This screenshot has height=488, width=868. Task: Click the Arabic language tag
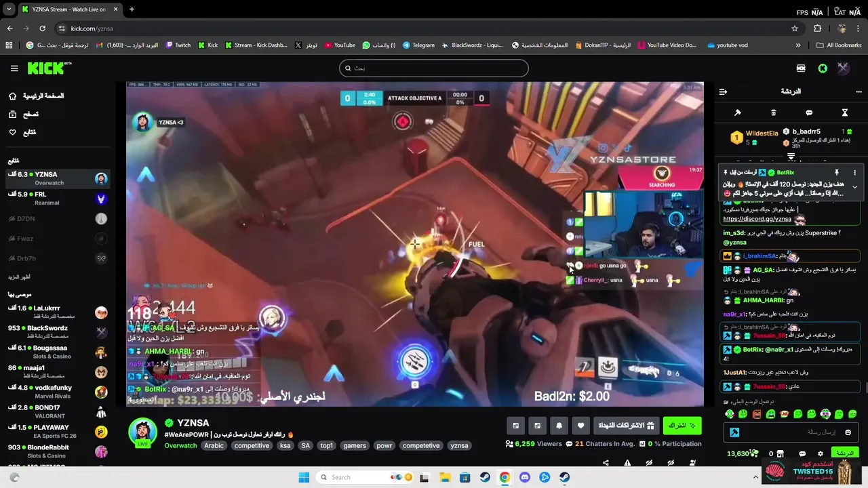coord(214,445)
